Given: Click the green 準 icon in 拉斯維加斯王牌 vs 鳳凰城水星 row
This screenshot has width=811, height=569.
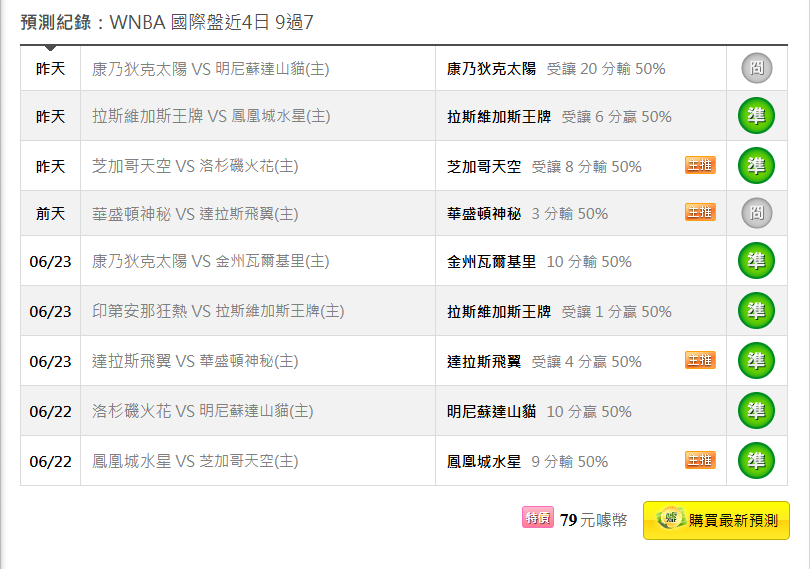Looking at the screenshot, I should pyautogui.click(x=756, y=116).
